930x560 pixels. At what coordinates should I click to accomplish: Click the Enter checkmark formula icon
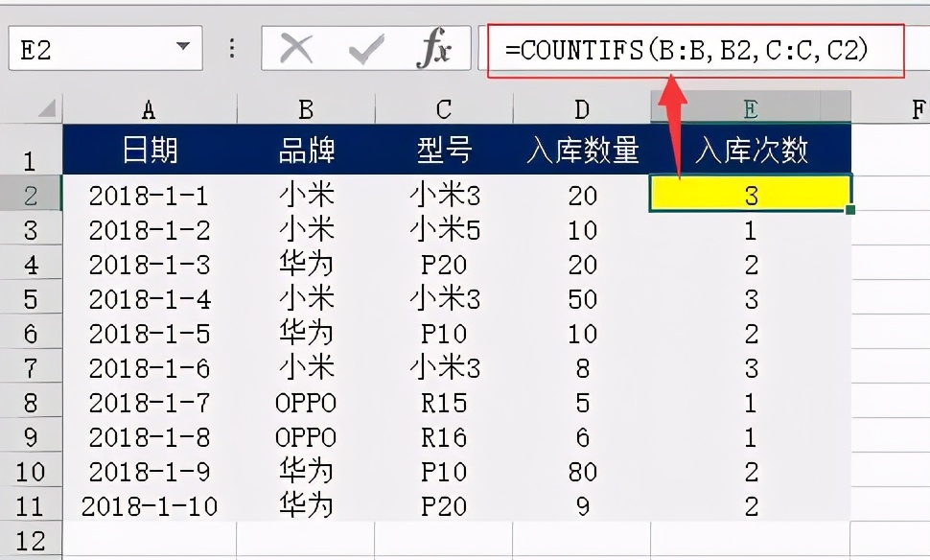point(366,49)
